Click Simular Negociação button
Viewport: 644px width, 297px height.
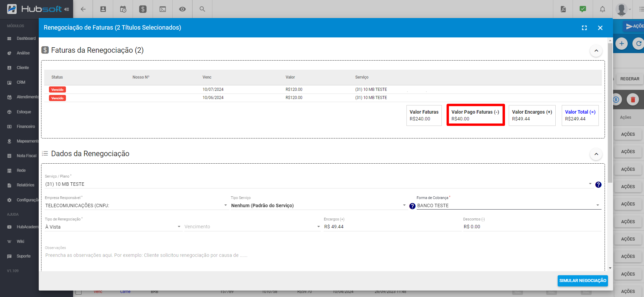582,281
